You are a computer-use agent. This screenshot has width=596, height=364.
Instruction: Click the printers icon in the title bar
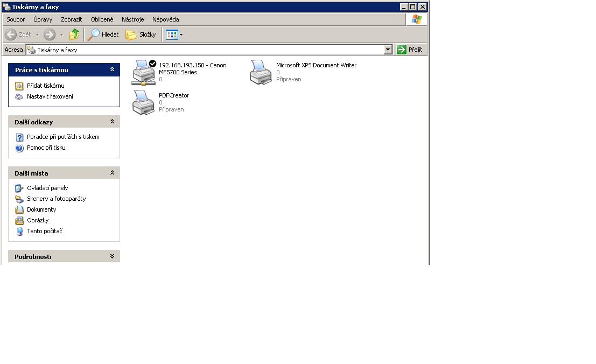pos(6,7)
